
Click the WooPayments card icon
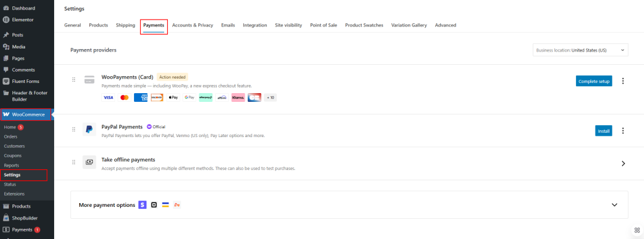coord(89,80)
